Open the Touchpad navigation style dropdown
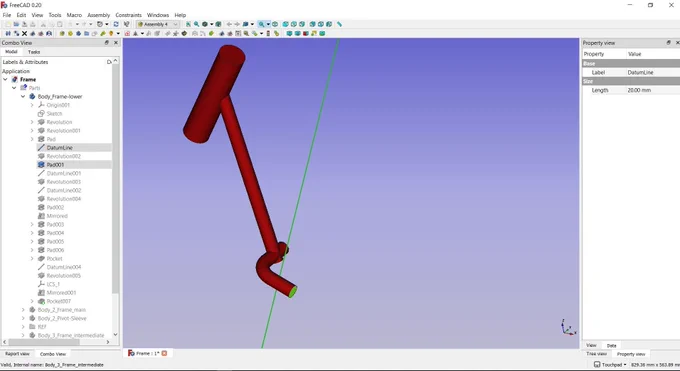The width and height of the screenshot is (680, 371). tap(610, 365)
